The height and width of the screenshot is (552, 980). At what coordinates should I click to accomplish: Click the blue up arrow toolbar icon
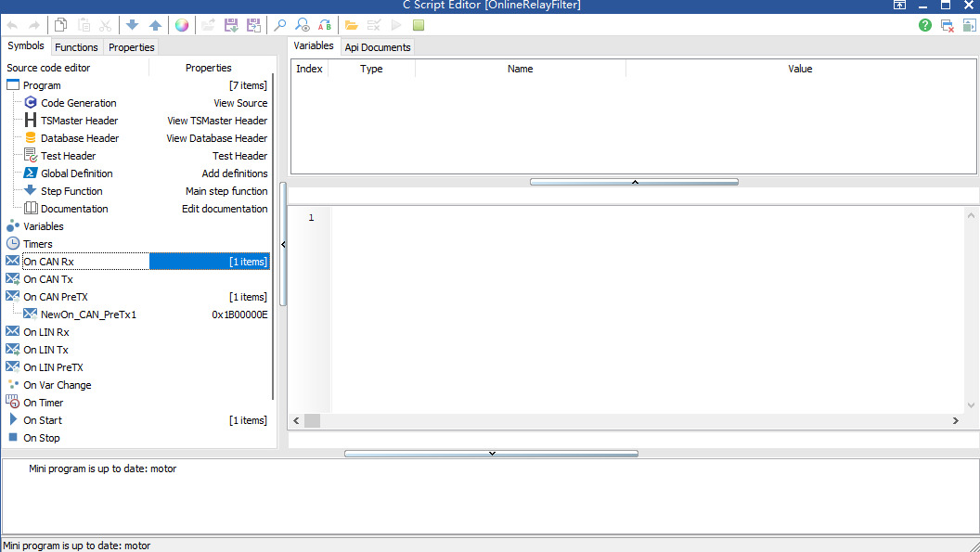[x=155, y=25]
